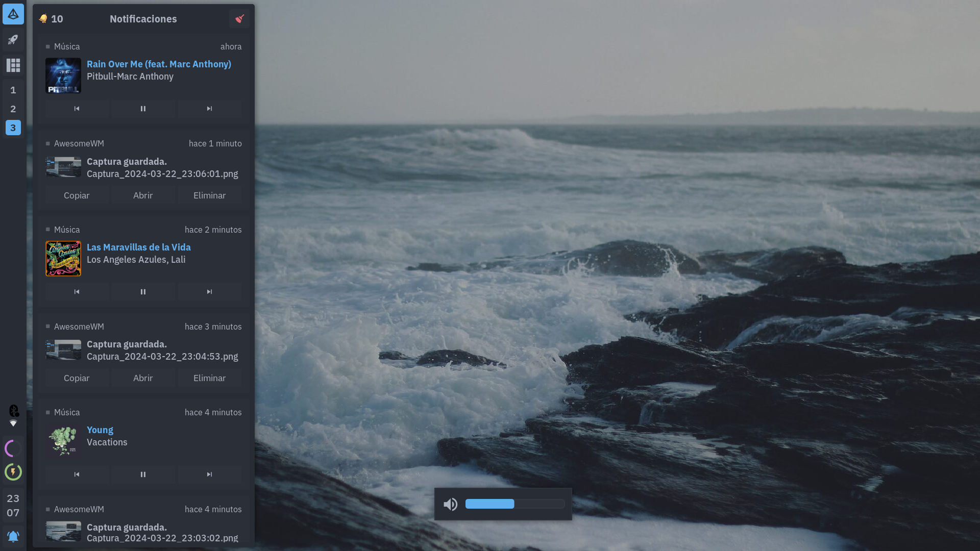Click the clear all notifications broom icon
The image size is (980, 551).
pos(239,19)
